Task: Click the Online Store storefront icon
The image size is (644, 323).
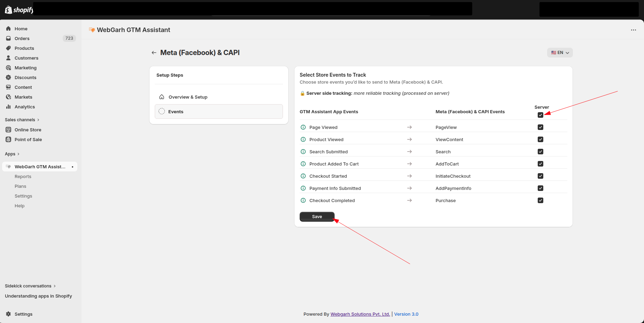Action: click(x=8, y=130)
